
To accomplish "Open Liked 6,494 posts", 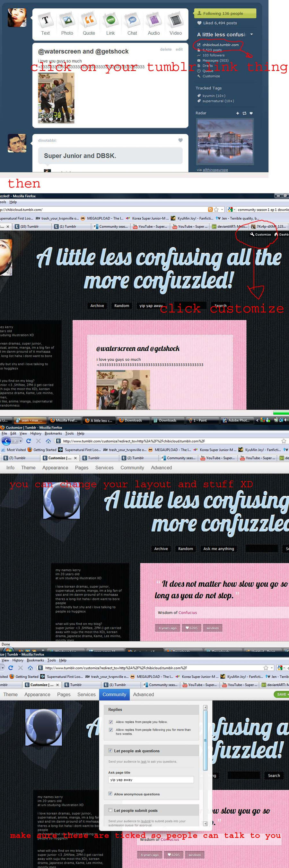I will (217, 23).
